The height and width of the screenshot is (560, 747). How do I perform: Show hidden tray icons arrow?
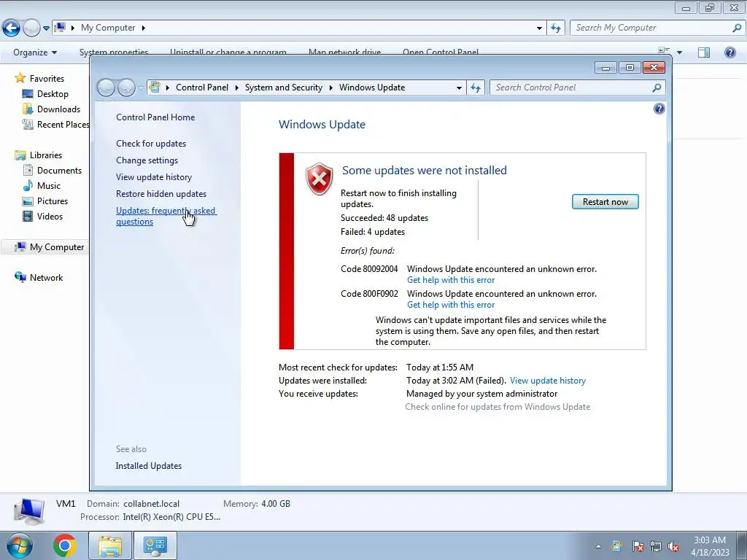coord(598,546)
